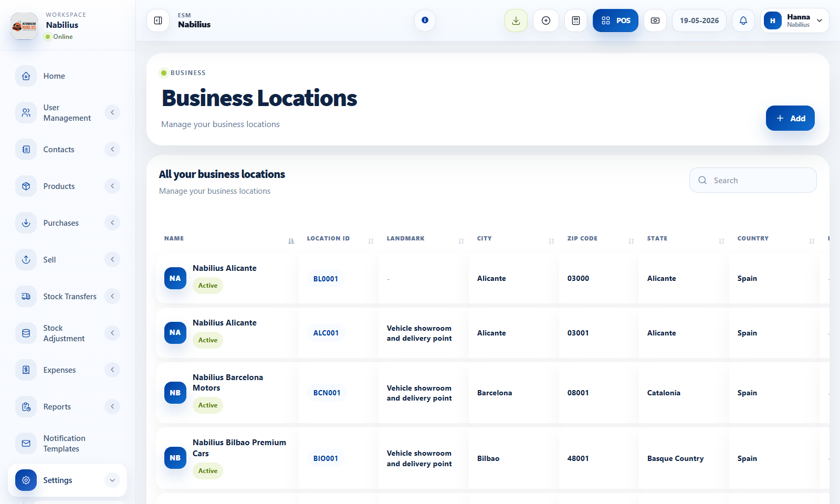Click the Contacts sidebar icon
This screenshot has height=504, width=840.
tap(26, 149)
